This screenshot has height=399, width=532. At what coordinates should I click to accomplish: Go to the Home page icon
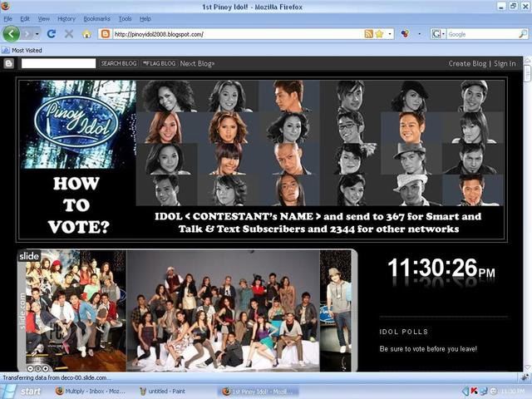(x=86, y=34)
